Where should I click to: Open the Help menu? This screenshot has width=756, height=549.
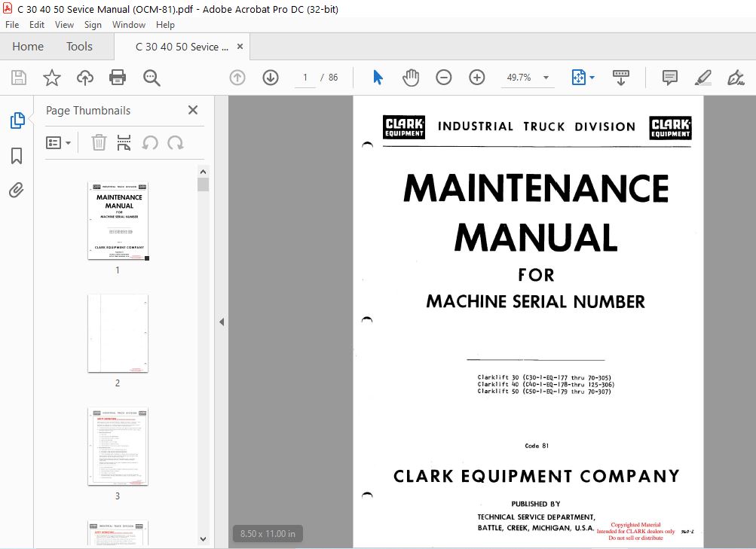(165, 25)
